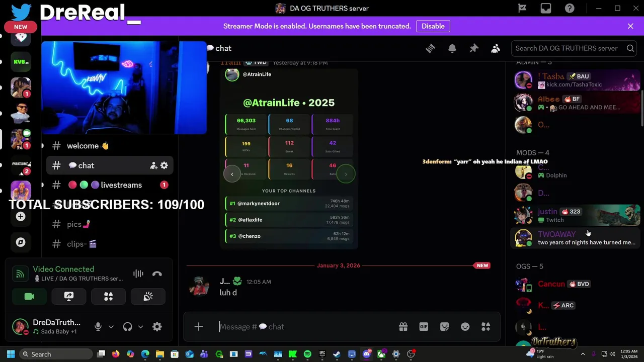Screen dimensions: 644x362
Task: Open edit channel gear on chat channel
Action: coord(164,165)
